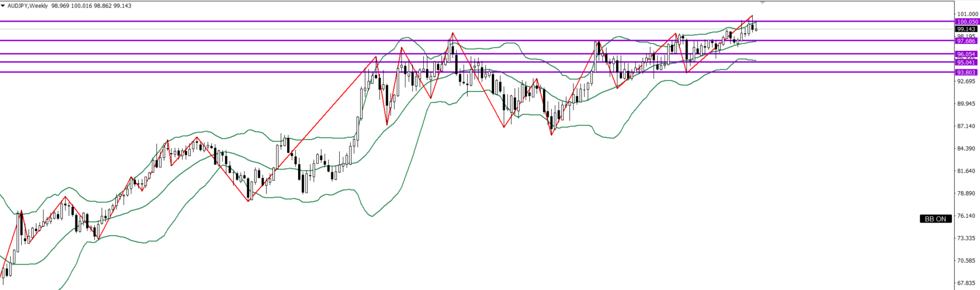Click the 84.390 value on price axis
Image resolution: width=980 pixels, height=290 pixels.
tap(966, 149)
